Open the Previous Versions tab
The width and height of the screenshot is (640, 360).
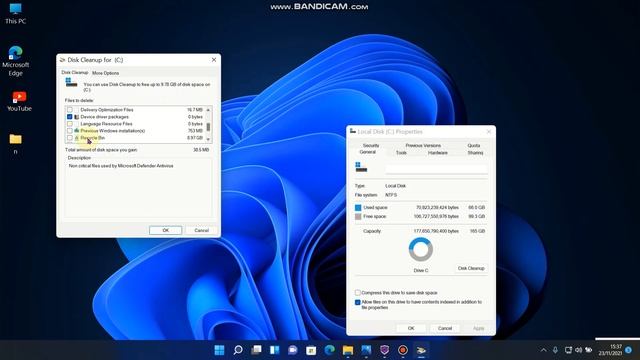point(423,145)
